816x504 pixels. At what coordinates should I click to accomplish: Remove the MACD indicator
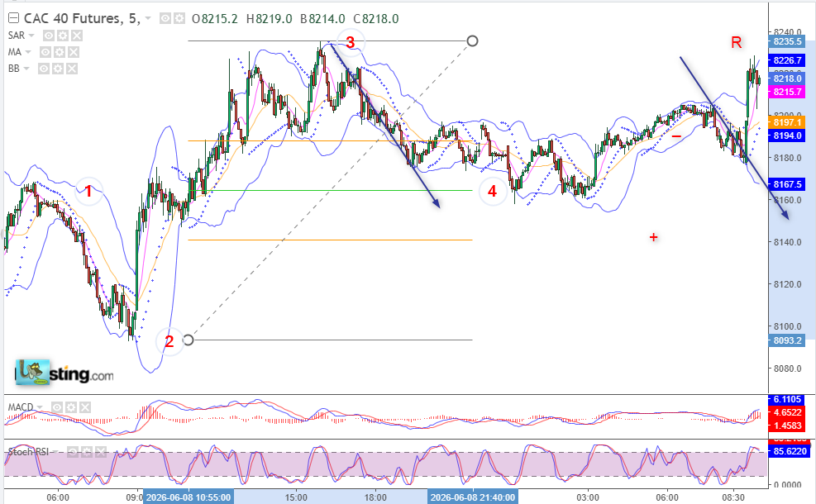click(x=85, y=407)
